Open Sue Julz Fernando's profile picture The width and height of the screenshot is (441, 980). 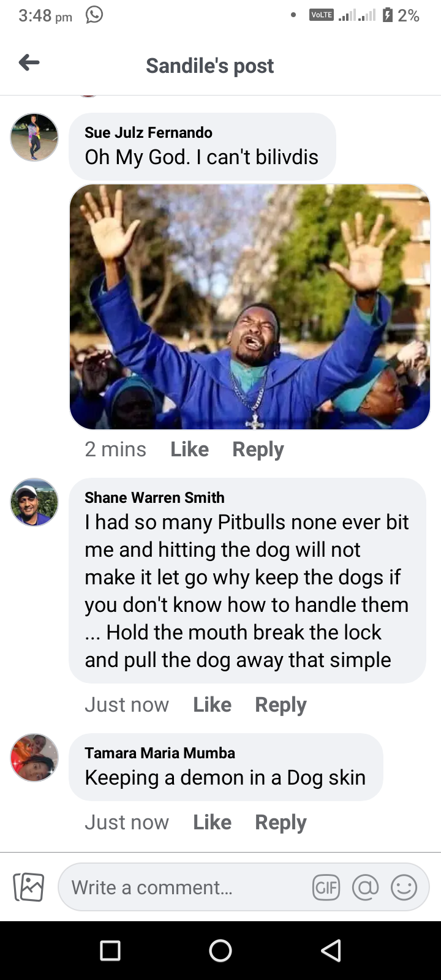point(34,137)
